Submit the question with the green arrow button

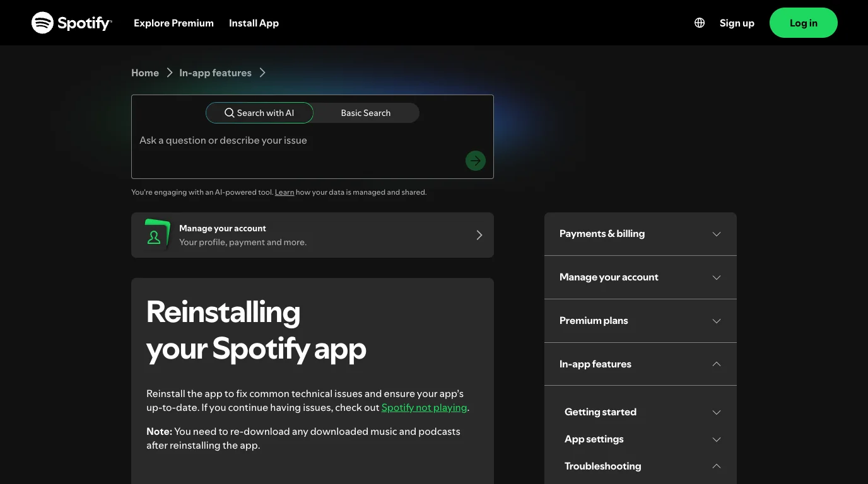tap(476, 161)
